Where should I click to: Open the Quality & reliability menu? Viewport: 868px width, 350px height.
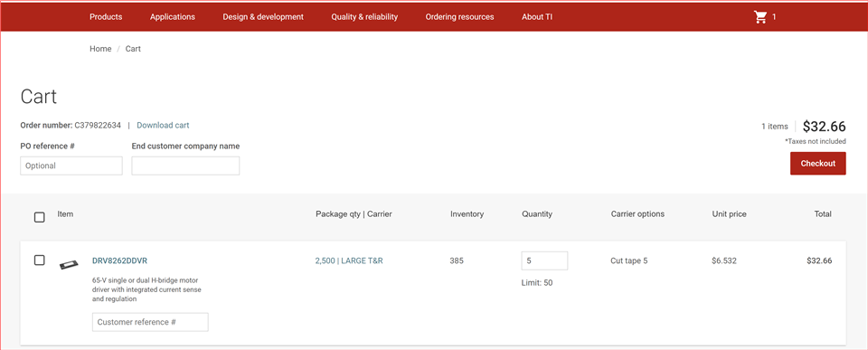pyautogui.click(x=364, y=17)
